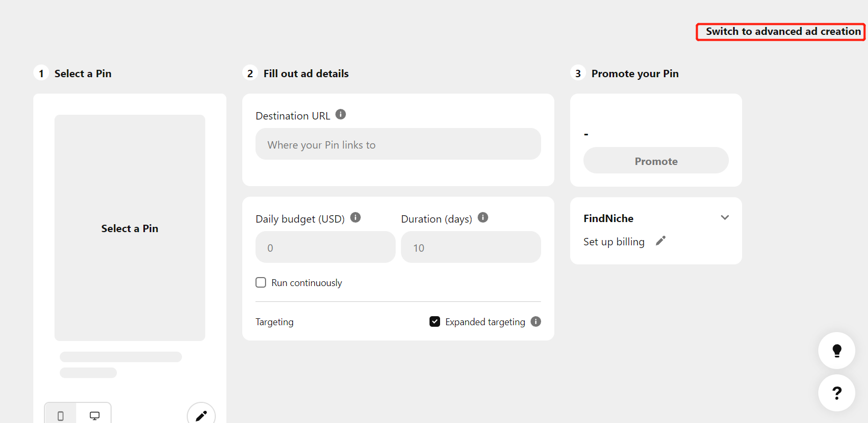Click the Daily budget input field
The height and width of the screenshot is (423, 868).
click(325, 247)
